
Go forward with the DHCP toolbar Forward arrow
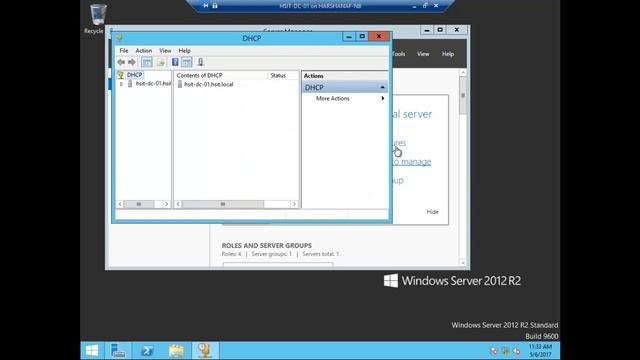coord(131,62)
